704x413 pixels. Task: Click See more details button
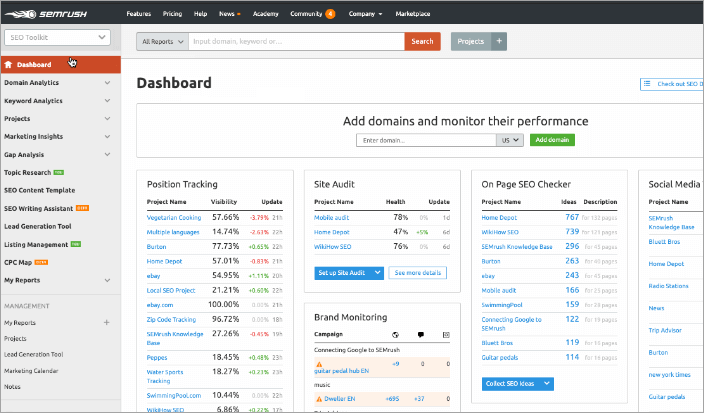coord(418,272)
